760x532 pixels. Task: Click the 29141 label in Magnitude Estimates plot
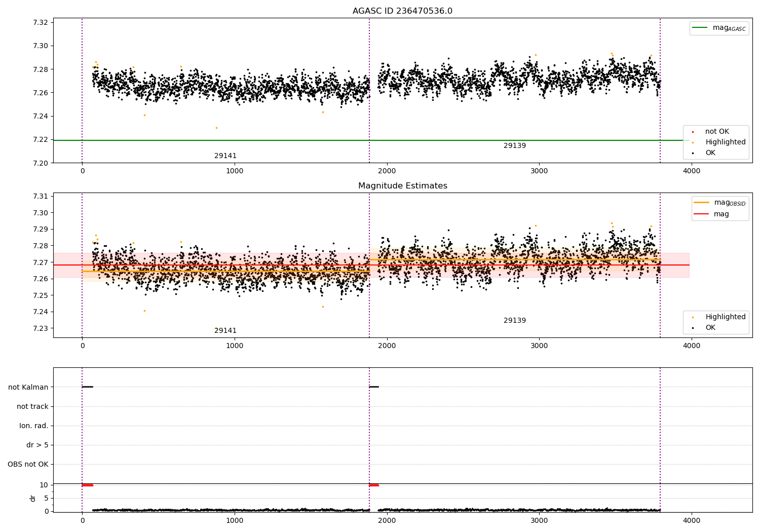[x=225, y=331]
